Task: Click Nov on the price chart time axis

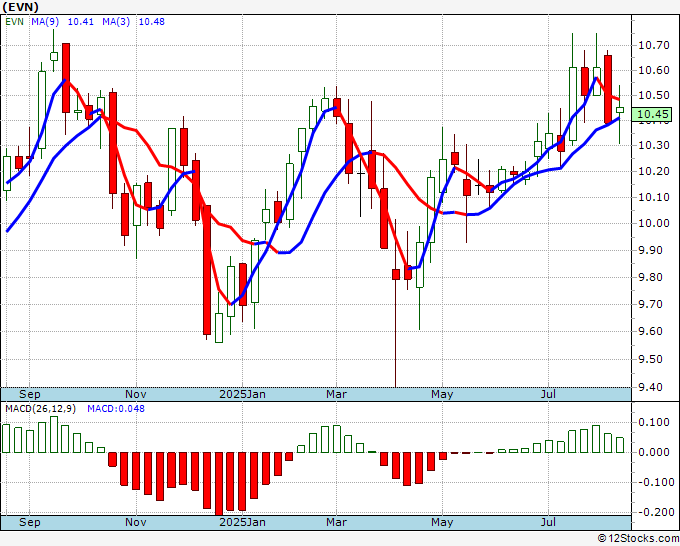Action: tap(136, 394)
